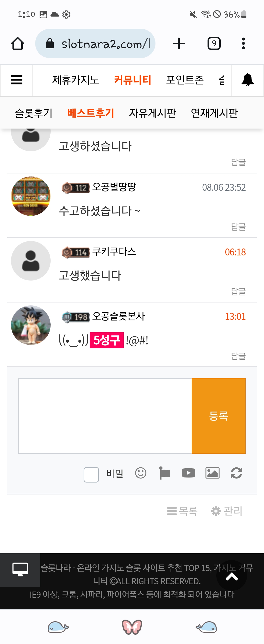Open 오공슬롯본사 Goku avatar thumbnail
This screenshot has height=644, width=264.
(x=31, y=325)
